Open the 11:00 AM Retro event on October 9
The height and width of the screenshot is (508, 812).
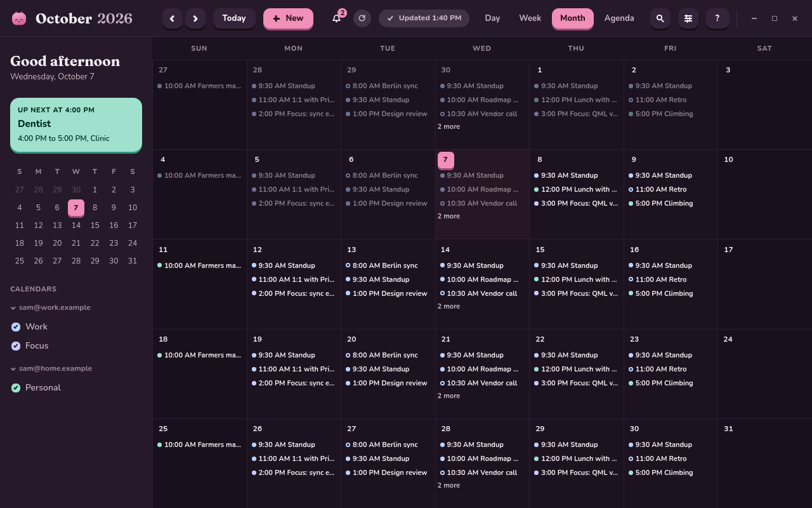click(x=671, y=189)
